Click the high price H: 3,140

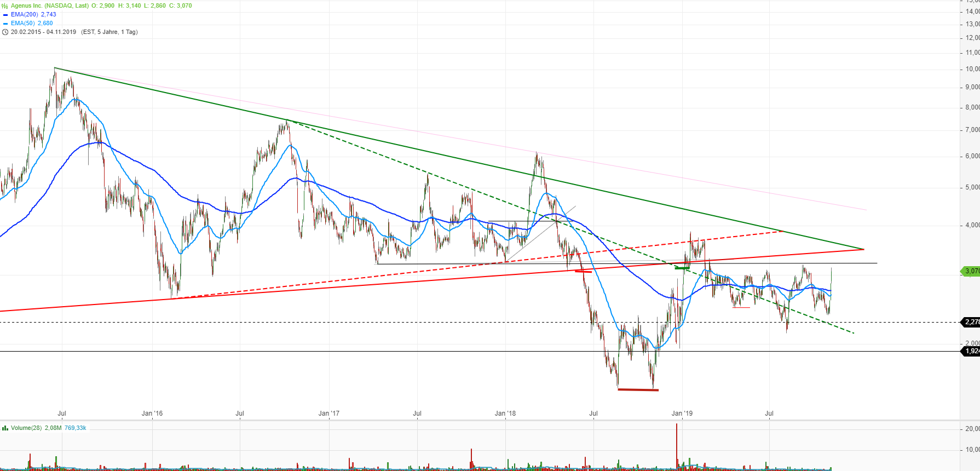coord(130,5)
